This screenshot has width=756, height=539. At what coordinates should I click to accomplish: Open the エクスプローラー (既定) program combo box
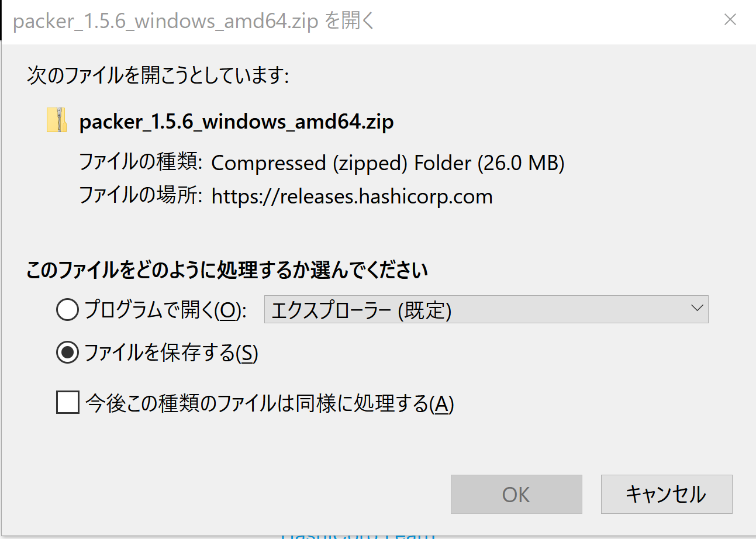486,310
